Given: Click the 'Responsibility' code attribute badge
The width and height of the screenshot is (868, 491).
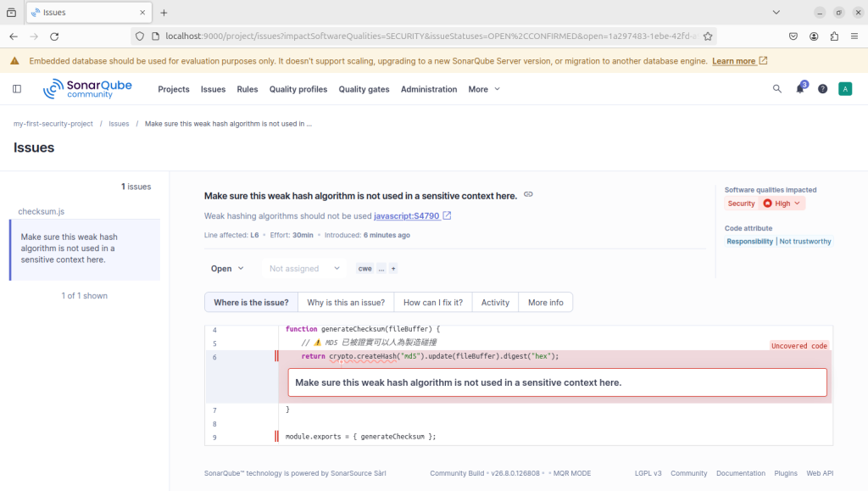Looking at the screenshot, I should click(749, 242).
